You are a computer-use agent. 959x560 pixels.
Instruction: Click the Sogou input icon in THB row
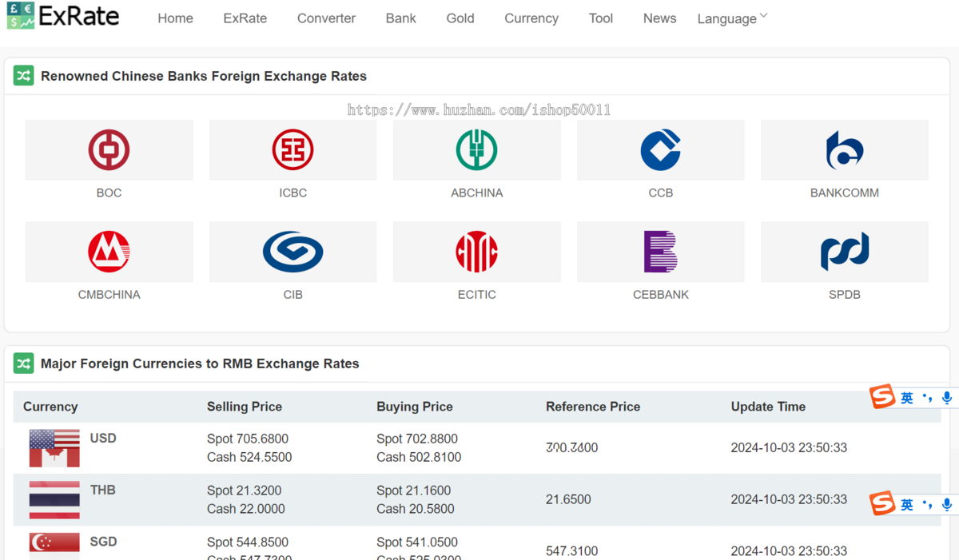[883, 504]
